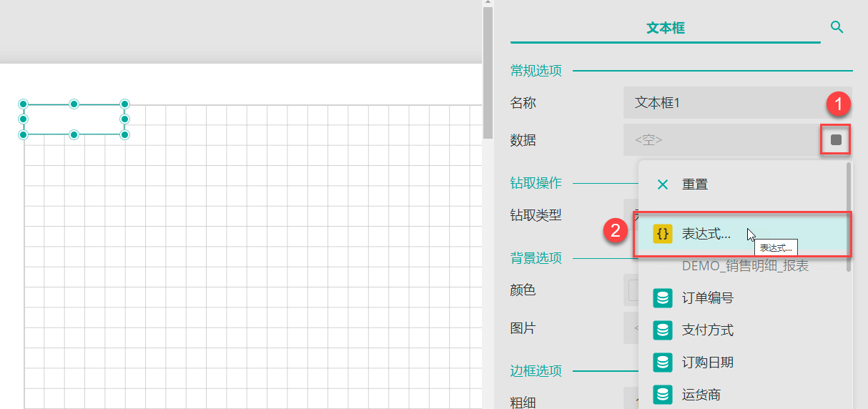The height and width of the screenshot is (409, 868).
Task: Click the database icon for 运货商
Action: pyautogui.click(x=663, y=394)
